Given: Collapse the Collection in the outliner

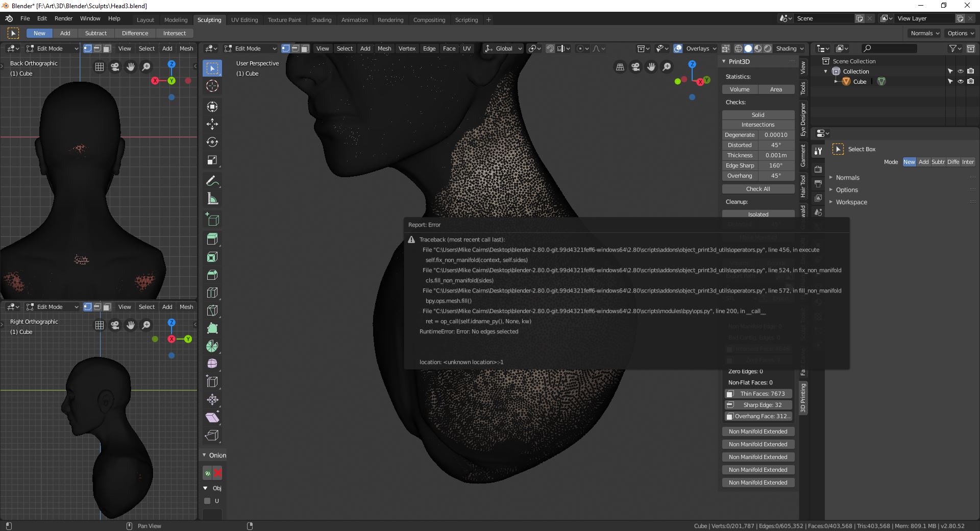Looking at the screenshot, I should pos(826,71).
